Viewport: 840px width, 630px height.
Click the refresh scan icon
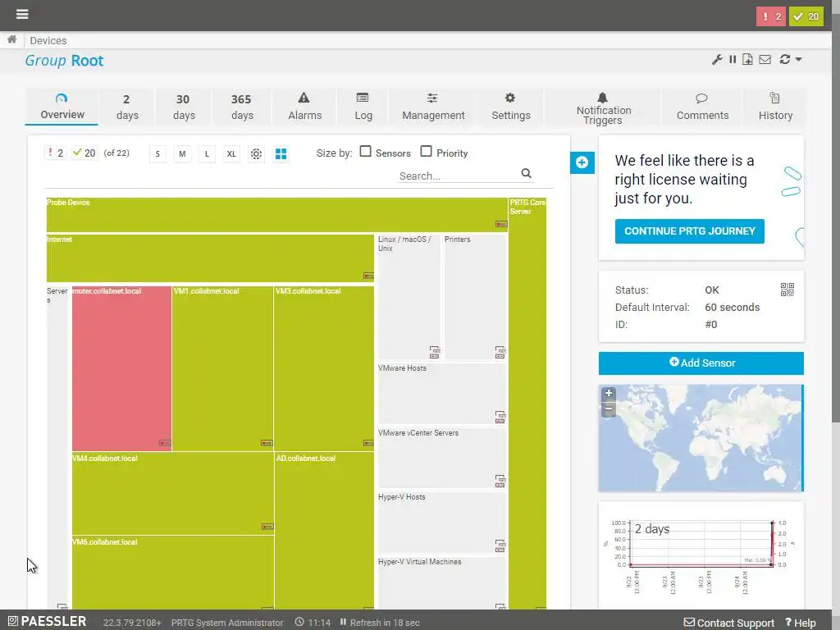[x=785, y=59]
